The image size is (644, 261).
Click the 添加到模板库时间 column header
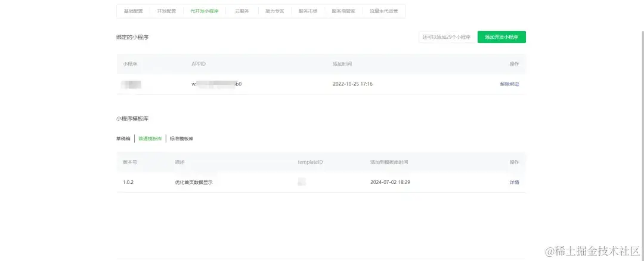389,162
